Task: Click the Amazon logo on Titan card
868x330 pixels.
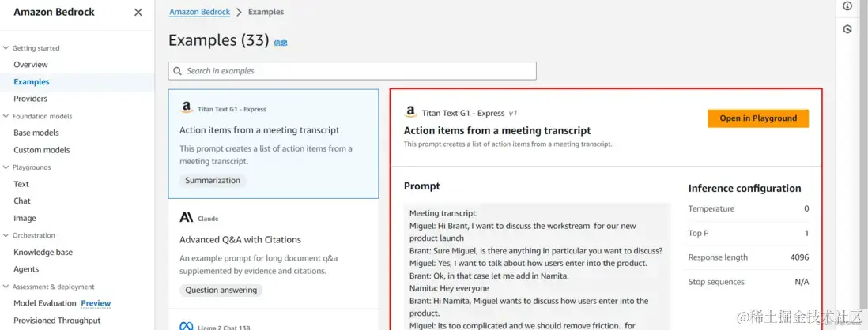Action: [186, 108]
